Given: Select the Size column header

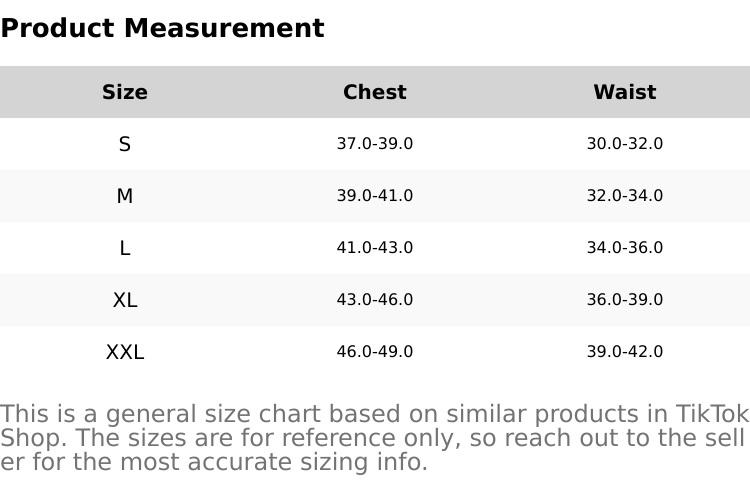Looking at the screenshot, I should pyautogui.click(x=125, y=92).
